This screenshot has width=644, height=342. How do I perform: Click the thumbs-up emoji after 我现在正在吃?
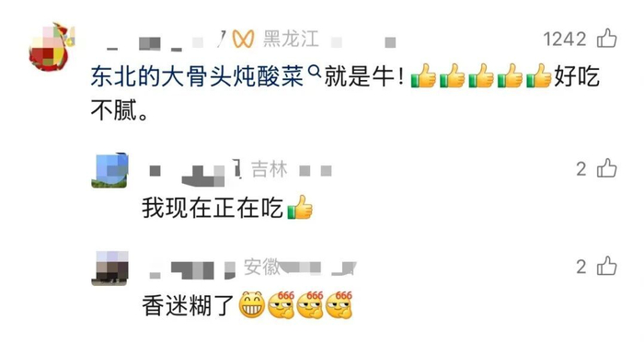point(300,207)
